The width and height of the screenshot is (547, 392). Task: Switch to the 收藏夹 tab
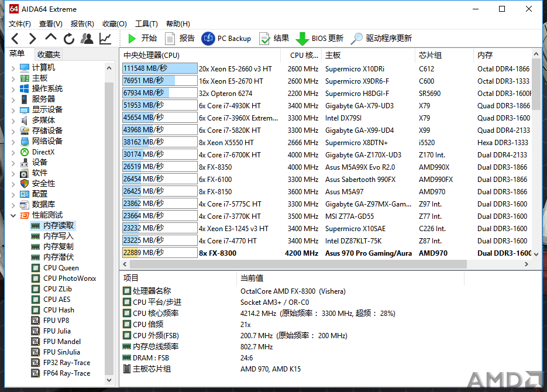tap(49, 54)
